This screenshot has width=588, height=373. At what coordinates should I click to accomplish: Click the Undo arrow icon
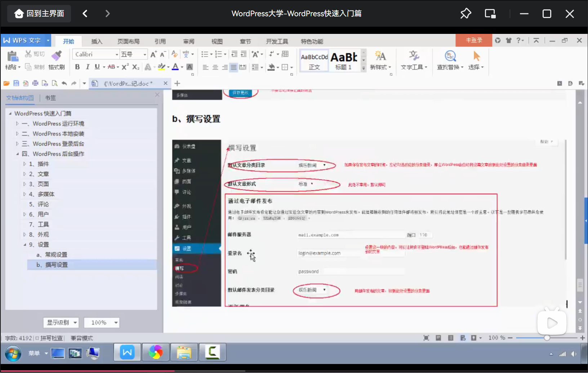click(64, 84)
